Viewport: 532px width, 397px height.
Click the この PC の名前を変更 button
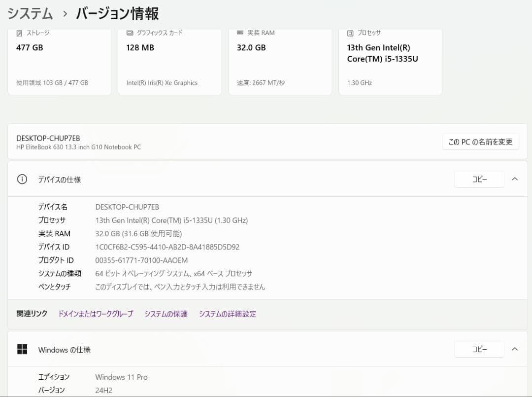pyautogui.click(x=480, y=142)
